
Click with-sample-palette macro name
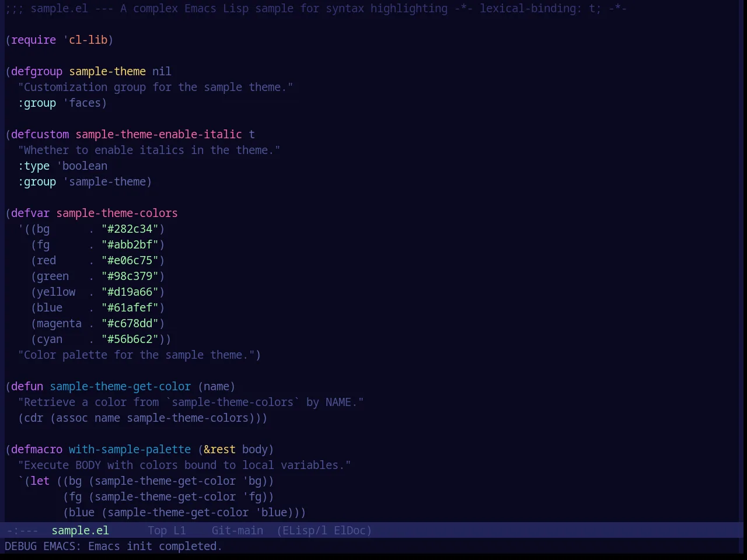(x=130, y=449)
